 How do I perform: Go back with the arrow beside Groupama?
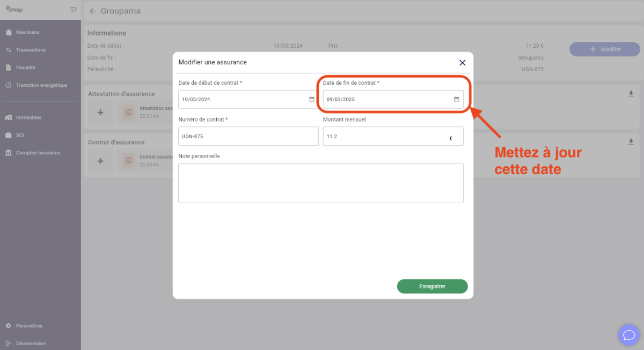coord(93,11)
